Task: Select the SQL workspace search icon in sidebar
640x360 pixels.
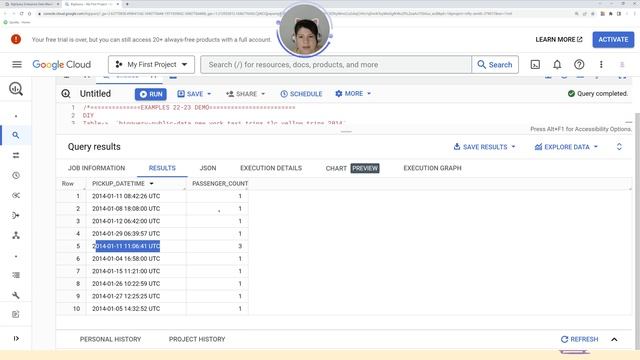Action: coord(16,135)
